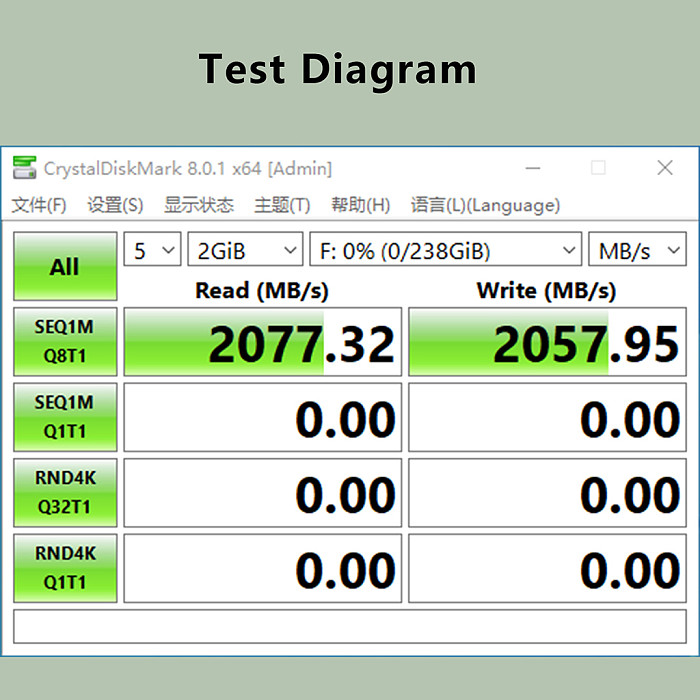Click the Read (MB/s) column header
The width and height of the screenshot is (700, 700).
pyautogui.click(x=262, y=291)
